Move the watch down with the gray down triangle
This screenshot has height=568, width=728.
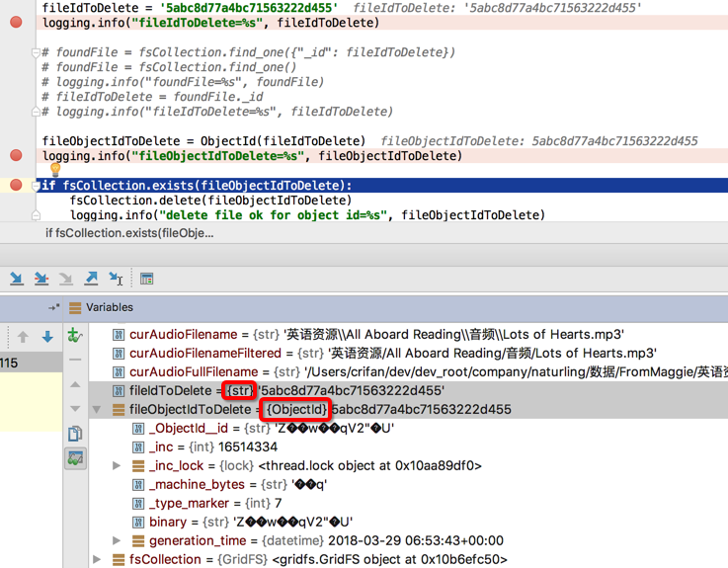(x=75, y=409)
